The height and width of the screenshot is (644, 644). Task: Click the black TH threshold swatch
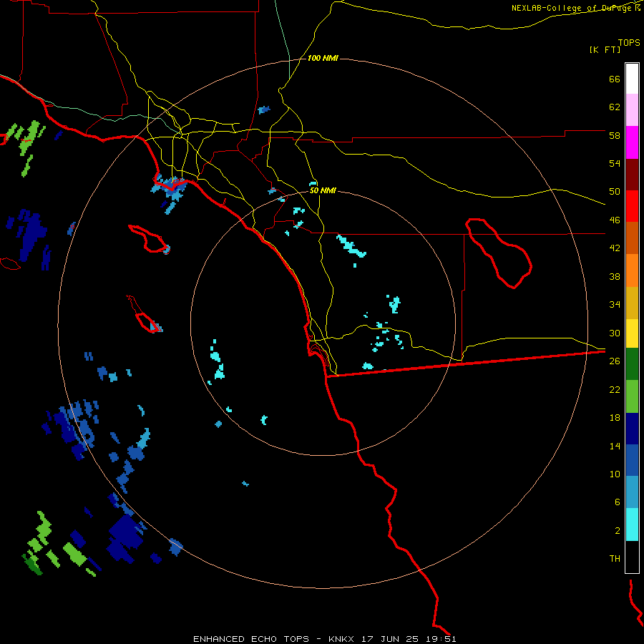(632, 557)
